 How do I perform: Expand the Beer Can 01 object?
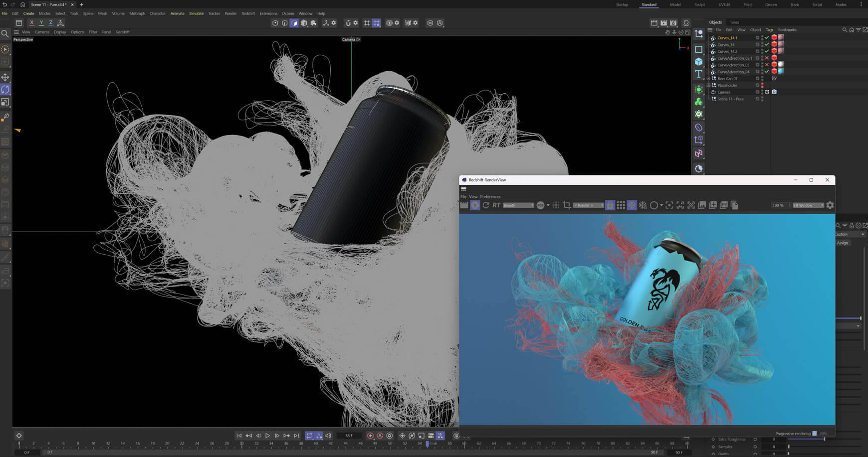(x=708, y=79)
